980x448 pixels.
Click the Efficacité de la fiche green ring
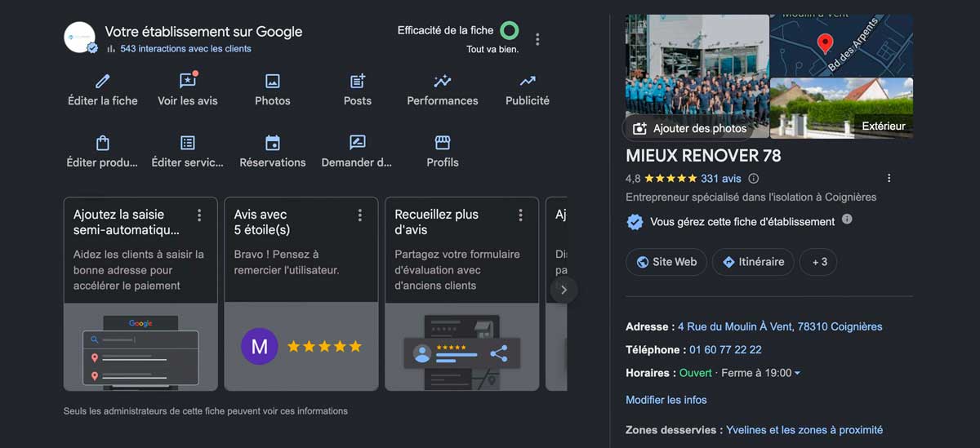510,31
